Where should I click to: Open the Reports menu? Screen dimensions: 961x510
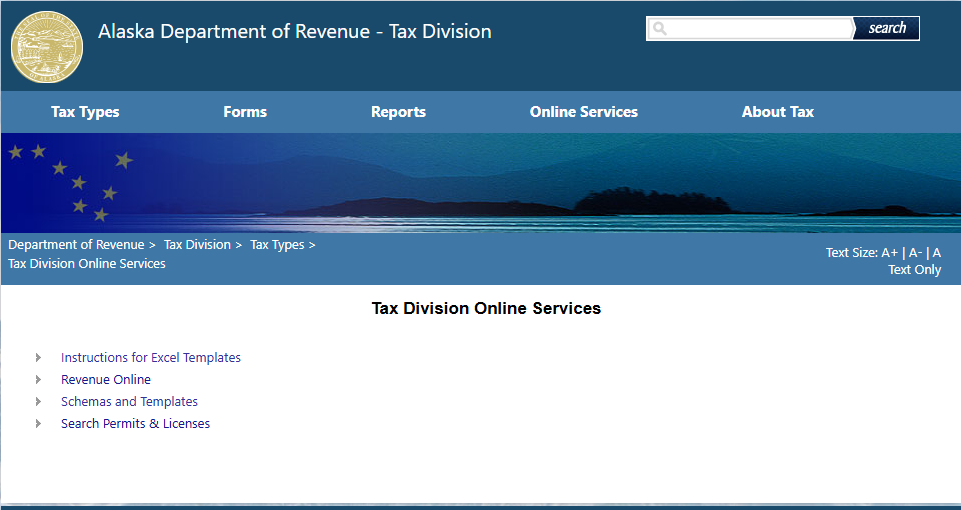398,112
